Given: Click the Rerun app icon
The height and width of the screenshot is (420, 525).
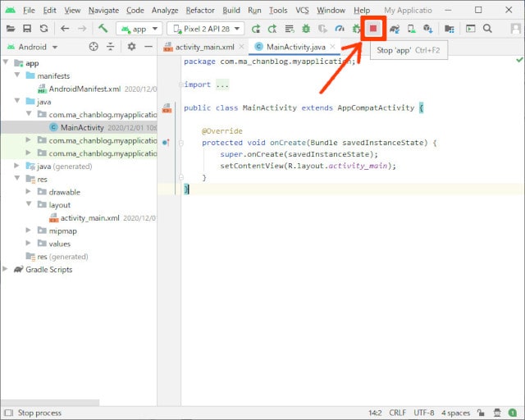Looking at the screenshot, I should point(256,30).
